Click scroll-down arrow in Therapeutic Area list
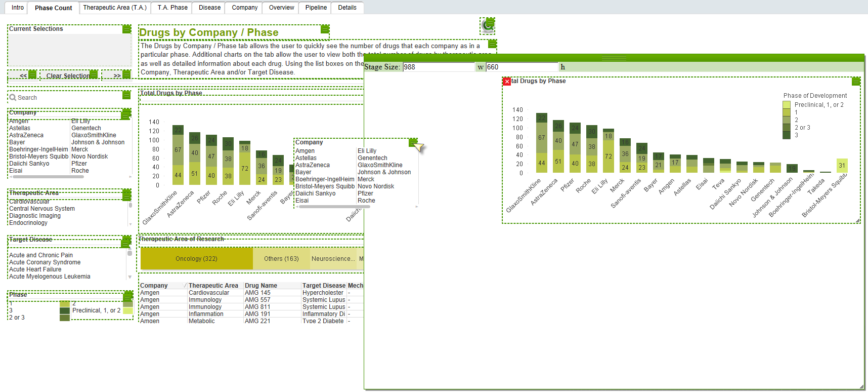This screenshot has width=868, height=392. [x=131, y=224]
